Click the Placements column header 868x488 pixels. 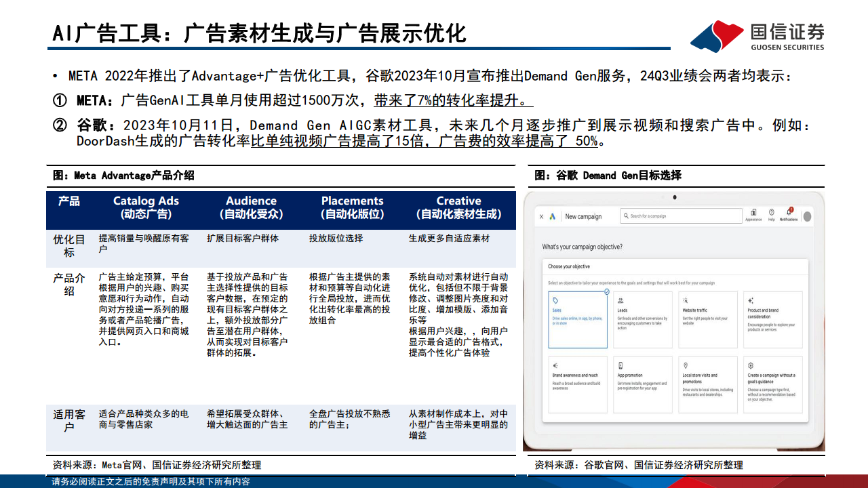coord(353,207)
